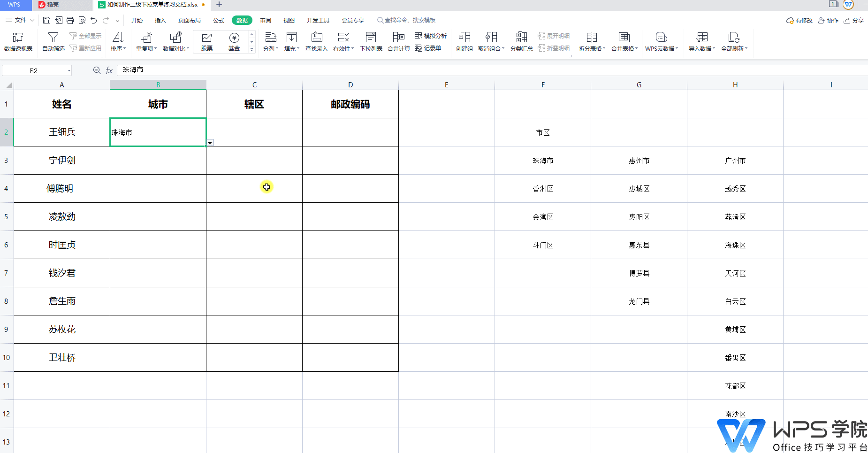868x453 pixels.
Task: Click the 创建组 create group icon
Action: (x=464, y=41)
